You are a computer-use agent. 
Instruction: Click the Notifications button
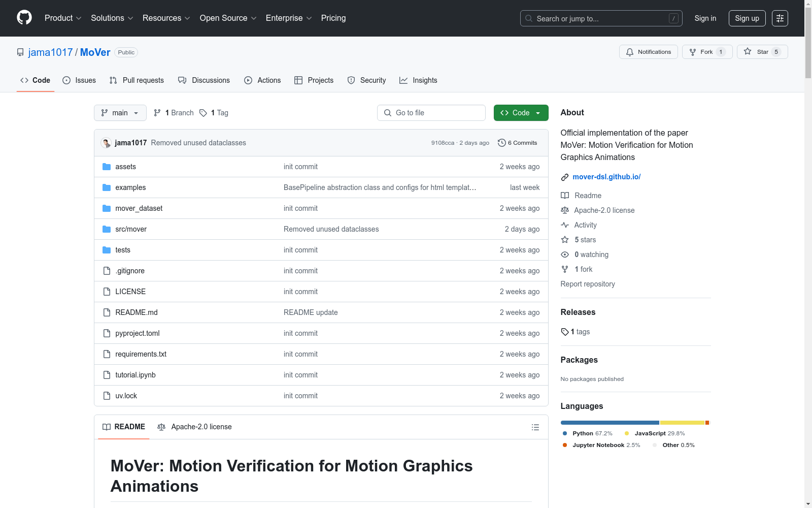pos(649,52)
